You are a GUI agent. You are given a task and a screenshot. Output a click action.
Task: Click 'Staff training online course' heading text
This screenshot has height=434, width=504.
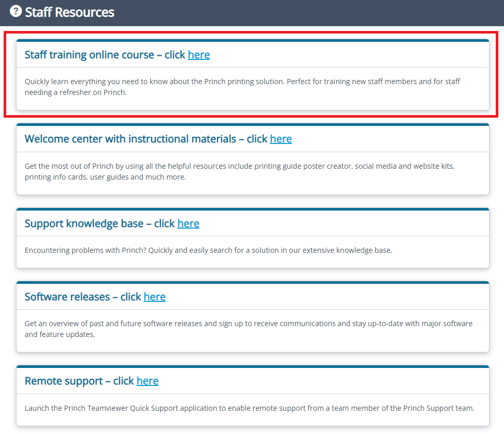(x=89, y=55)
